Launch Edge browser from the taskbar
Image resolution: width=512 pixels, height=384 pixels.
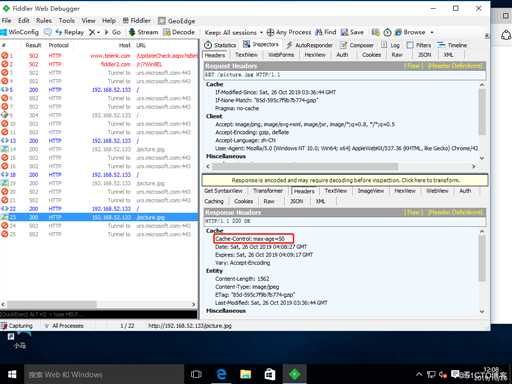[221, 374]
